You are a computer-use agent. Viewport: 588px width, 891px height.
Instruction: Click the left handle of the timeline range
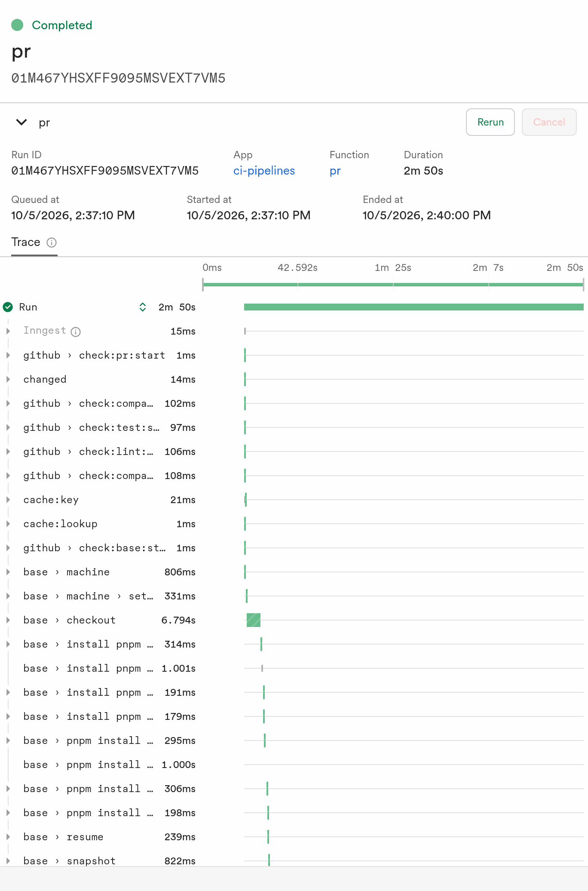pyautogui.click(x=203, y=285)
